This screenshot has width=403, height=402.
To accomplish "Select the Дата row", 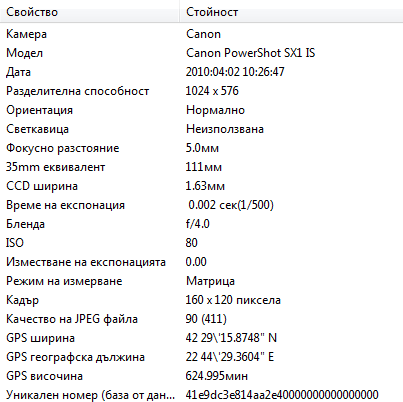I will (201, 72).
